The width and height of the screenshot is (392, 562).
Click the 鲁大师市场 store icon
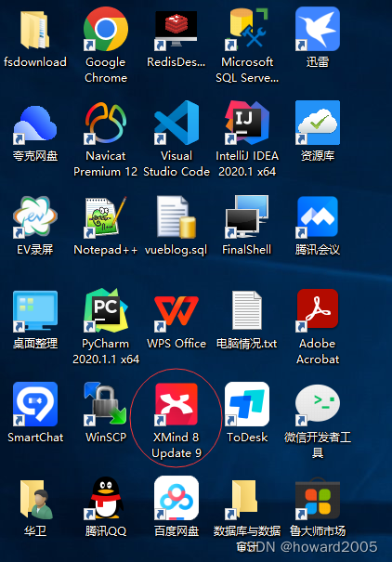pos(318,498)
